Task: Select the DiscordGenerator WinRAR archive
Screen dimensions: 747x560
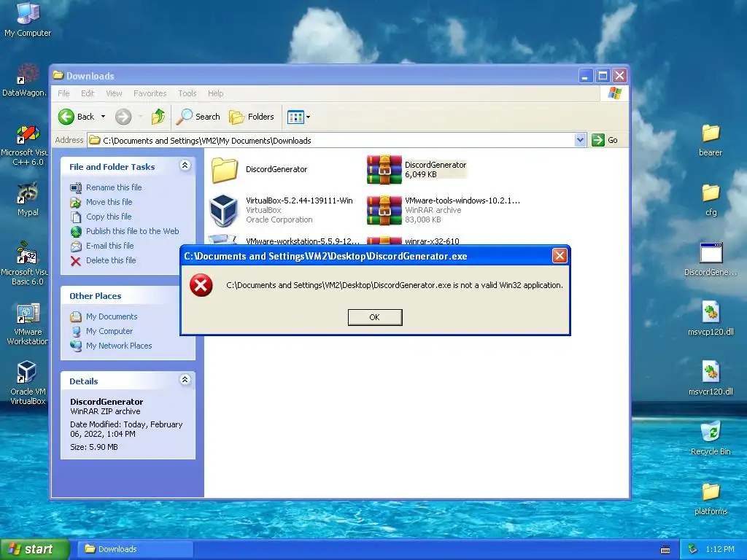Action: pyautogui.click(x=417, y=169)
